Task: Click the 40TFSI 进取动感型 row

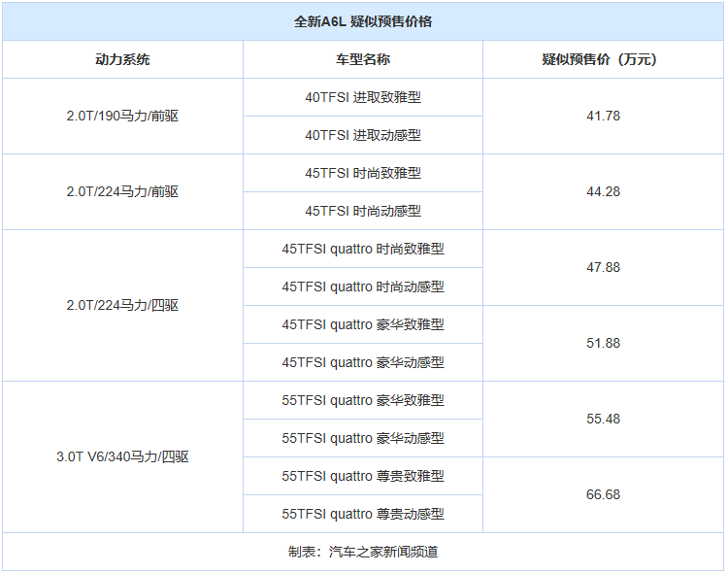Action: pyautogui.click(x=363, y=135)
